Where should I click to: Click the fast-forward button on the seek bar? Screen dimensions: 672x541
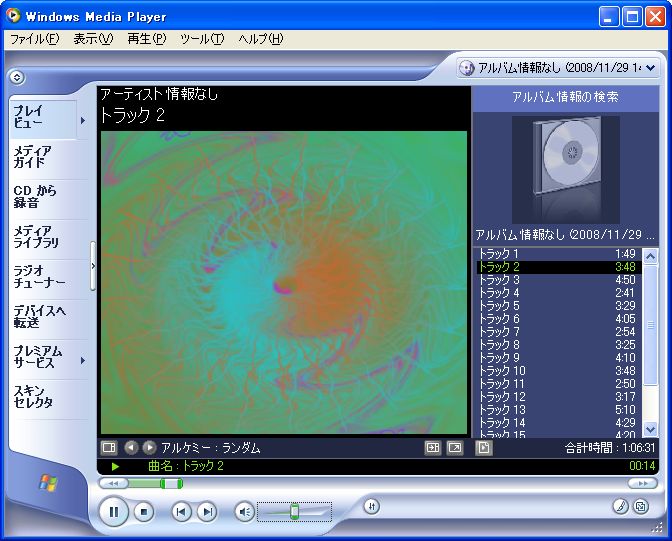pyautogui.click(x=642, y=484)
